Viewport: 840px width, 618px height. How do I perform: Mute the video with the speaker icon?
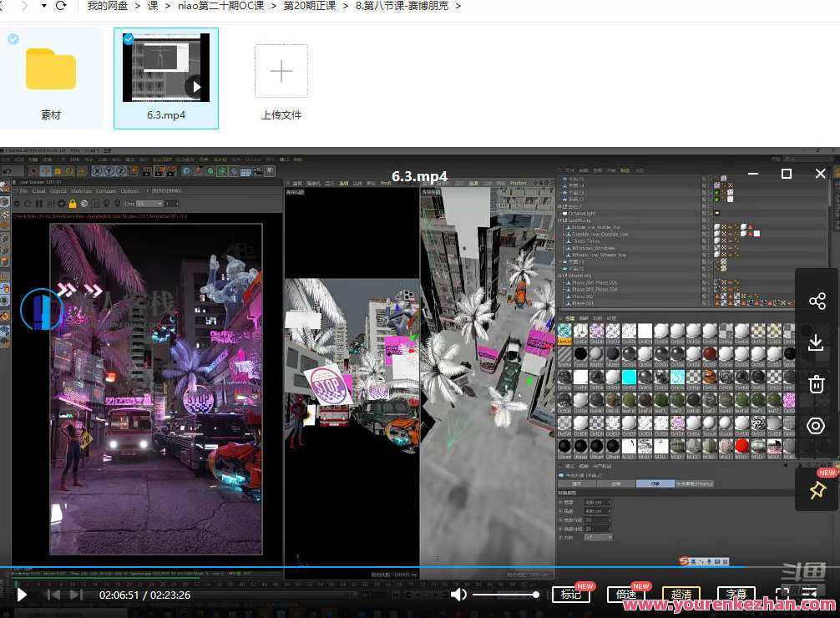[458, 595]
